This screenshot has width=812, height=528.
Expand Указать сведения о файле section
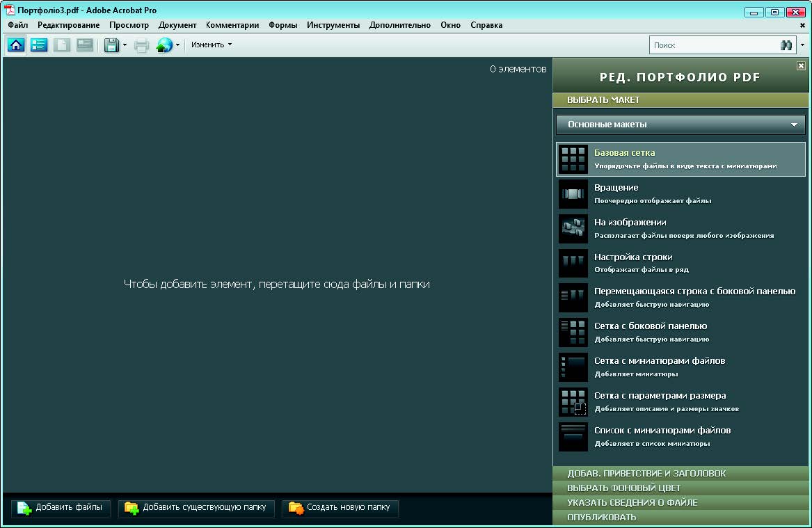tap(680, 502)
